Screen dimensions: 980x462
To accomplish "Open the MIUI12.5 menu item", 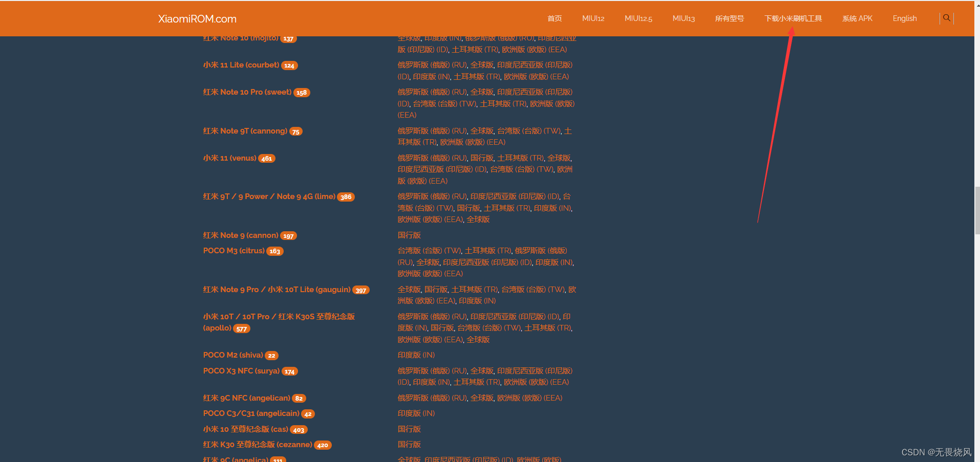I will coord(638,18).
